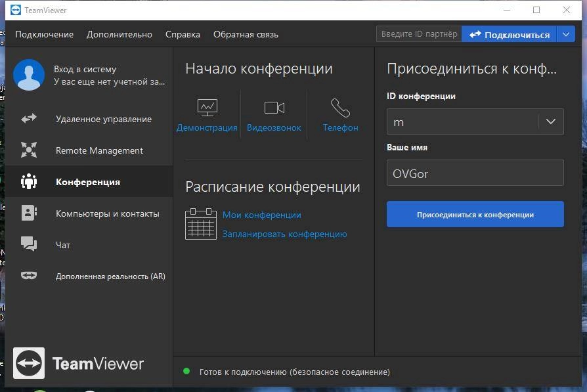
Task: Open the Справка menu
Action: point(183,34)
